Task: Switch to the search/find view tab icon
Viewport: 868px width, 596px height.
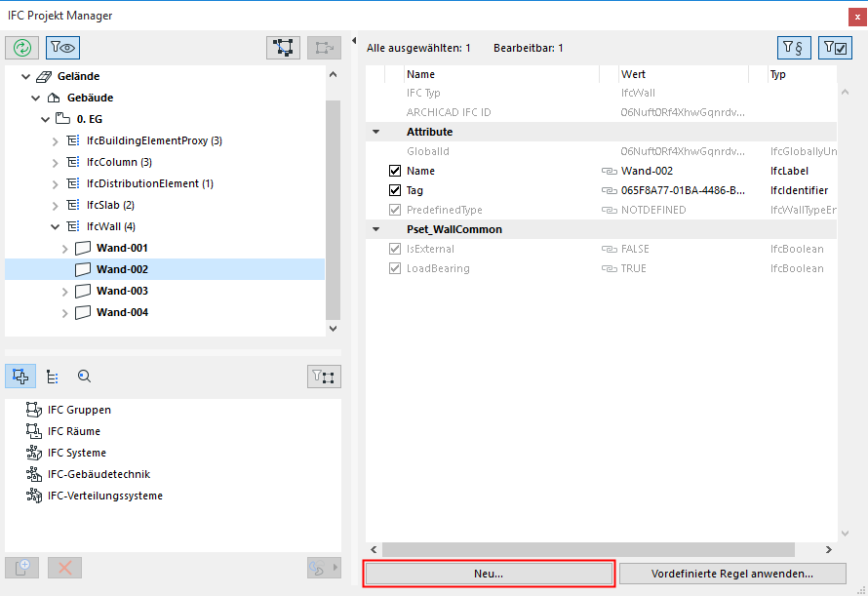Action: [x=84, y=377]
